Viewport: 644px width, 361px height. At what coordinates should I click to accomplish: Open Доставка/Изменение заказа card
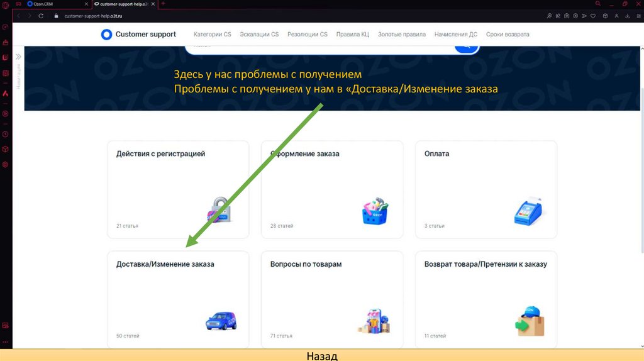(178, 300)
